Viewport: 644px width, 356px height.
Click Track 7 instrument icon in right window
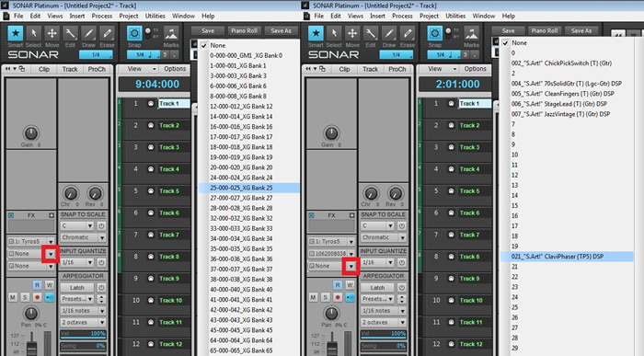pyautogui.click(x=451, y=235)
